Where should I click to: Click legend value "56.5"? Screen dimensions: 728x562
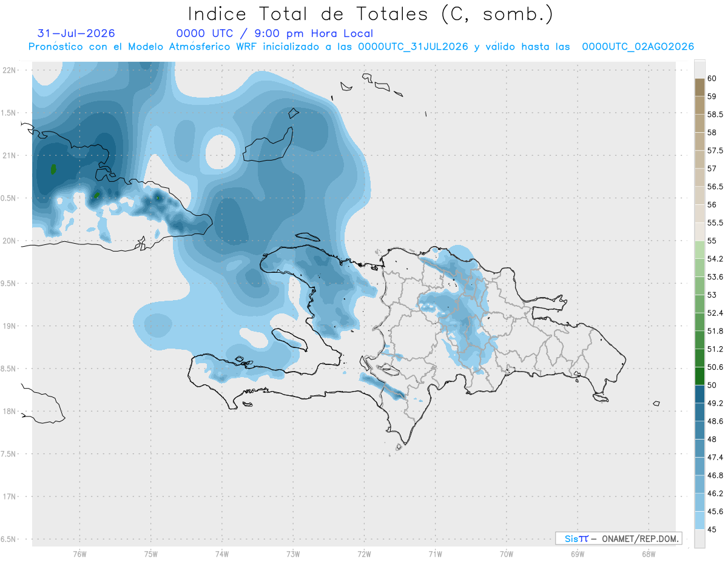[715, 187]
